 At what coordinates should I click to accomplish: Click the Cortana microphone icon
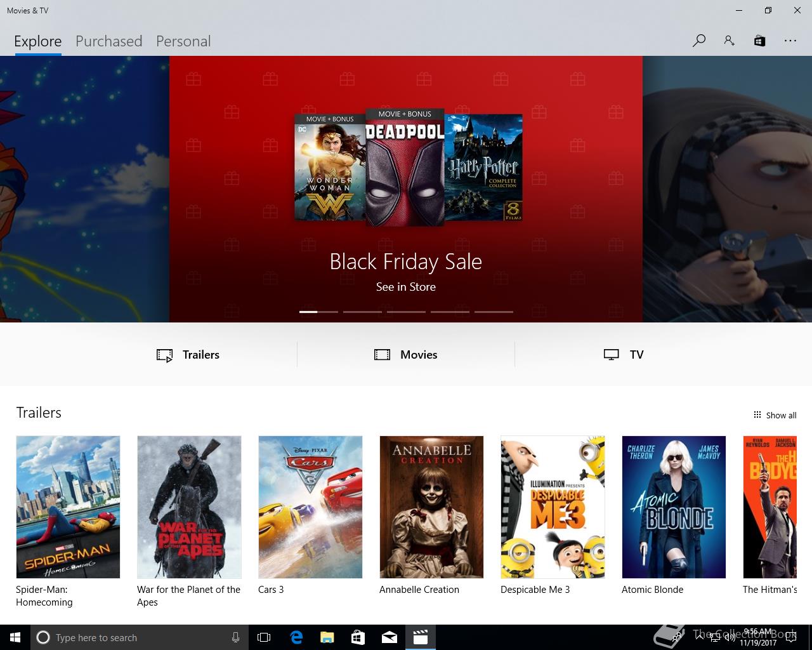click(235, 637)
